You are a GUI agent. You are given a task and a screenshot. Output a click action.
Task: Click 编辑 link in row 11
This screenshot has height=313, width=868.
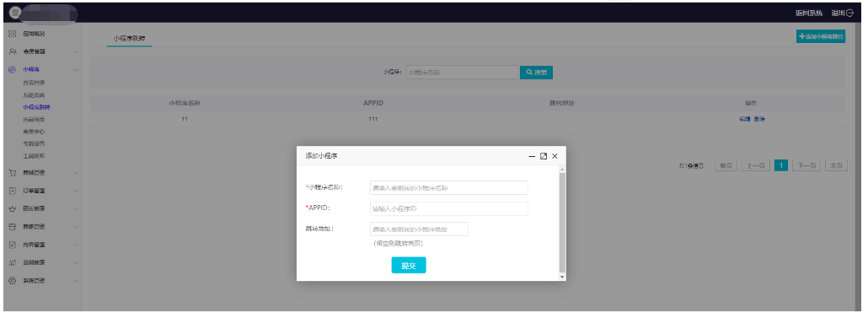click(x=745, y=120)
